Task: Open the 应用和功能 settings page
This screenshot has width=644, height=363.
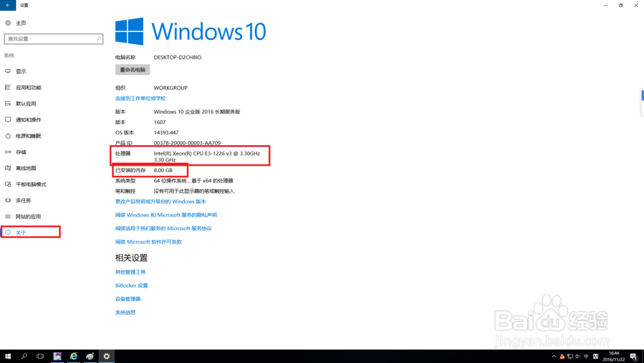Action: coord(28,88)
